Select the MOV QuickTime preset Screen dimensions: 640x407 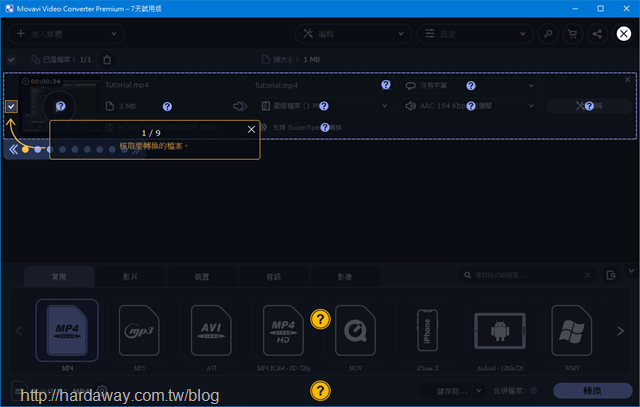pos(356,330)
